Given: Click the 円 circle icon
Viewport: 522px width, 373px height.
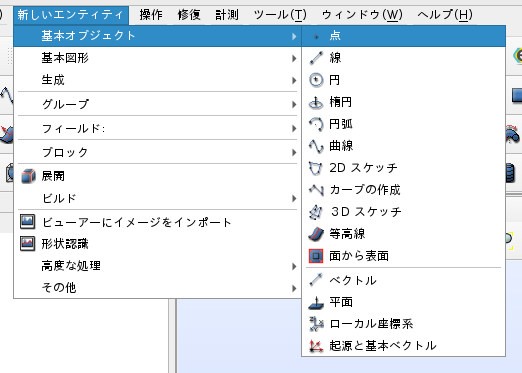Looking at the screenshot, I should coord(316,80).
